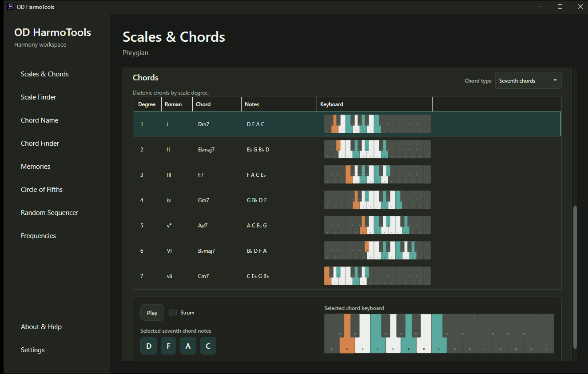Click the 'Phrygian' subtitle text

[x=135, y=53]
